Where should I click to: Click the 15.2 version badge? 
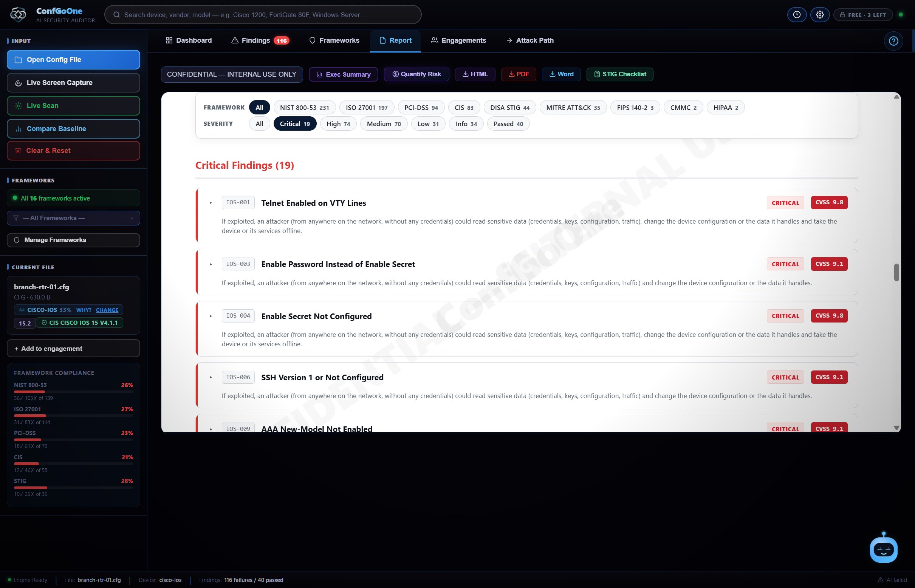point(25,323)
